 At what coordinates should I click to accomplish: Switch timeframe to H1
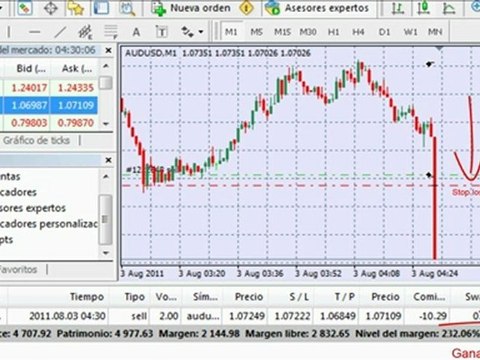click(333, 32)
